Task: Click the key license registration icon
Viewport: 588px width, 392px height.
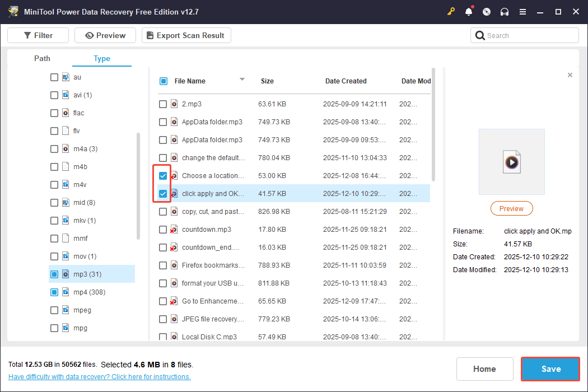Action: (x=451, y=11)
